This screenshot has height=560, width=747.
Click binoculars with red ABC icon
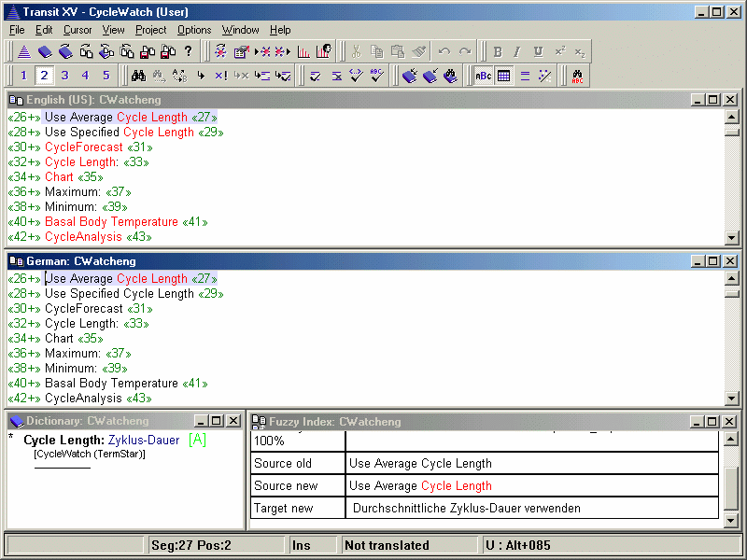pos(577,76)
